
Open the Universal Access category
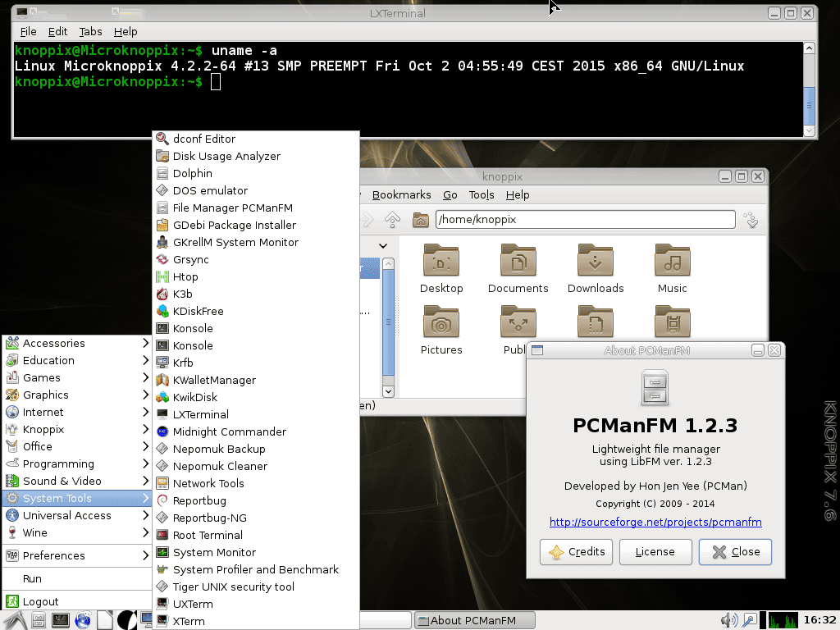[77, 515]
